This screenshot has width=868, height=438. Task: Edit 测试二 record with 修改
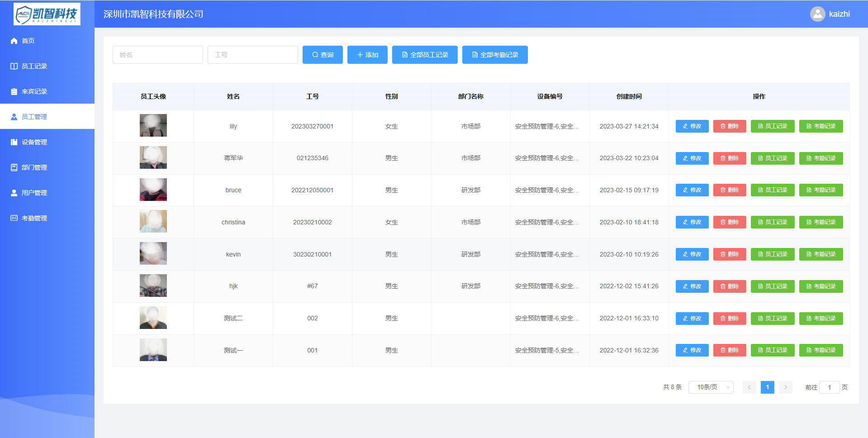692,319
